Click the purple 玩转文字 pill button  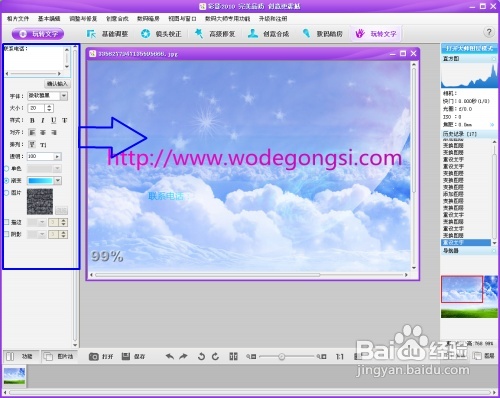pos(38,34)
